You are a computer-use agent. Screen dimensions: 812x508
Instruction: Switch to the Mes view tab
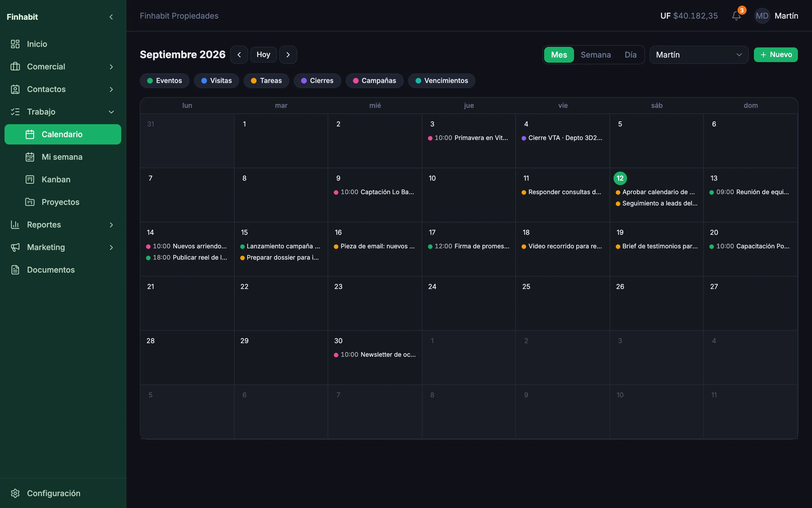[559, 55]
